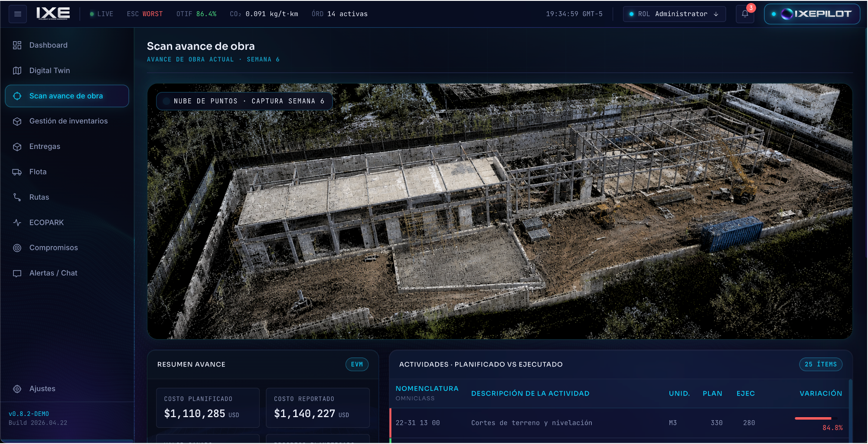Select the Digital Twin map icon
The height and width of the screenshot is (444, 868).
click(17, 71)
